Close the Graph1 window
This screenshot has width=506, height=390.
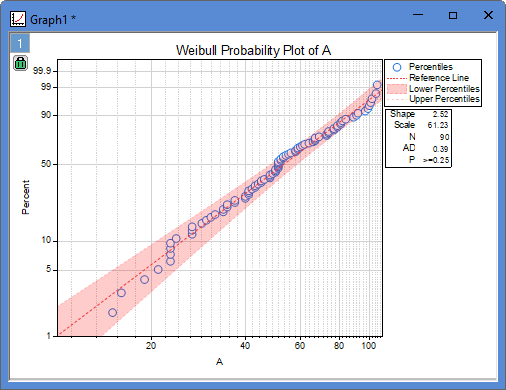(488, 15)
